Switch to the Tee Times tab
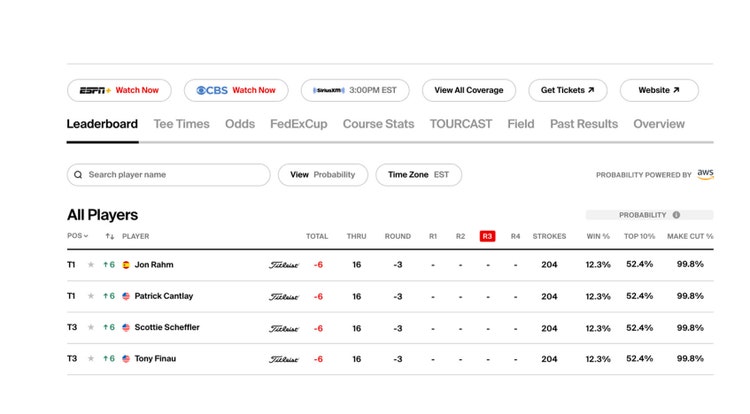 (x=181, y=124)
